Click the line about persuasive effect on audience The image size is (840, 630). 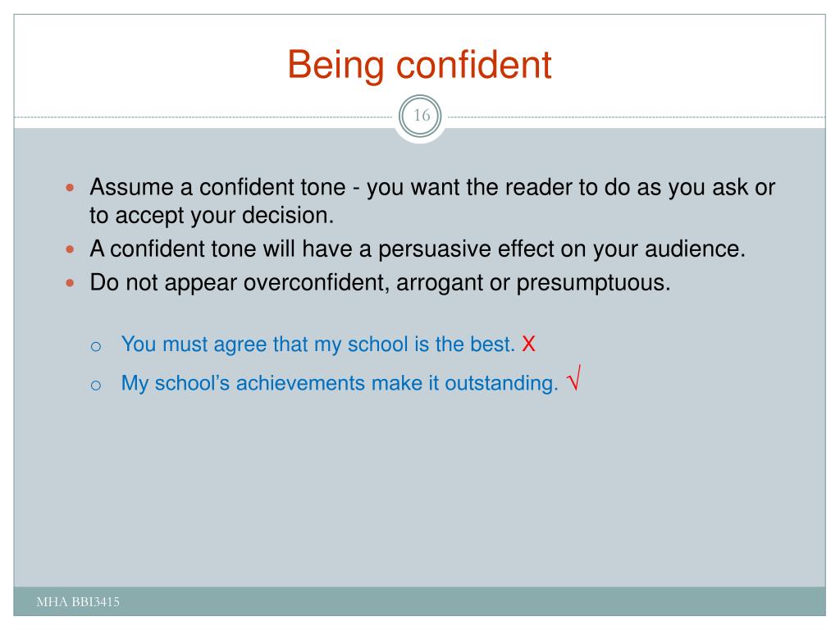pos(418,249)
